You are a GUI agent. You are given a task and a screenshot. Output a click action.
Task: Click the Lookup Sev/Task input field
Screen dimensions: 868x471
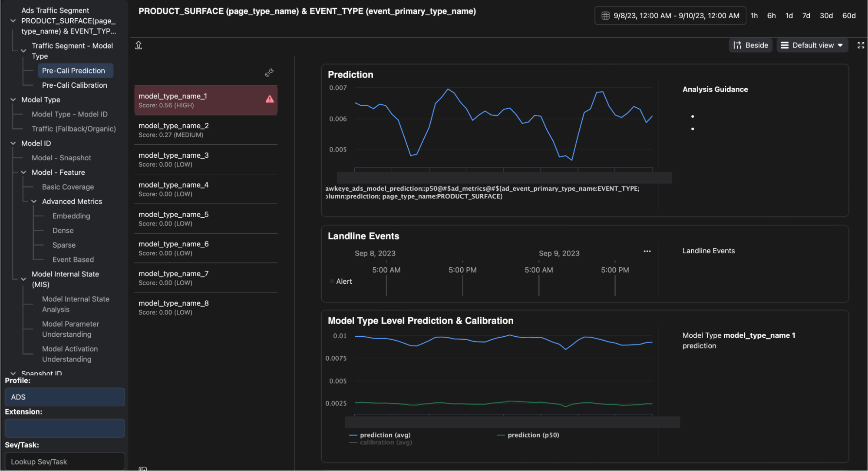click(x=65, y=461)
